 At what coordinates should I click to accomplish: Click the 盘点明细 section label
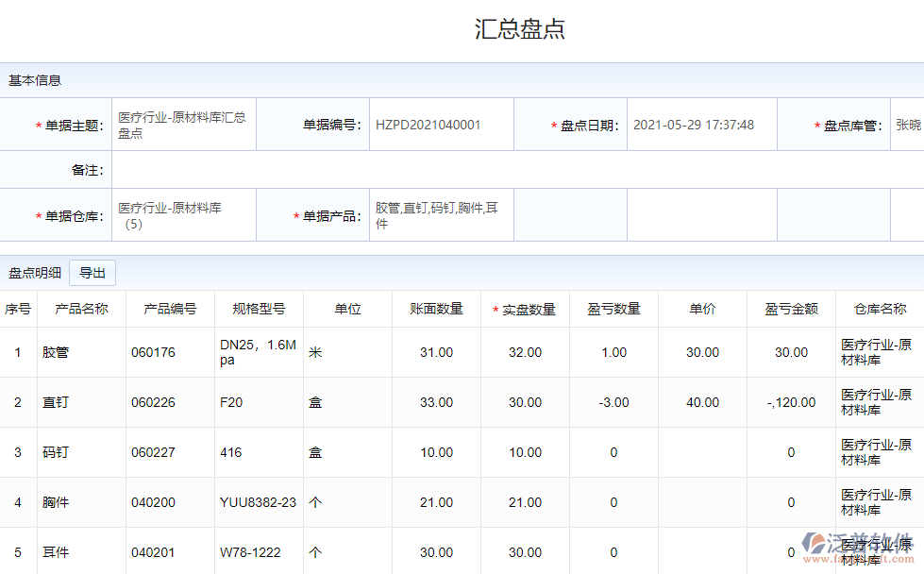click(x=35, y=273)
